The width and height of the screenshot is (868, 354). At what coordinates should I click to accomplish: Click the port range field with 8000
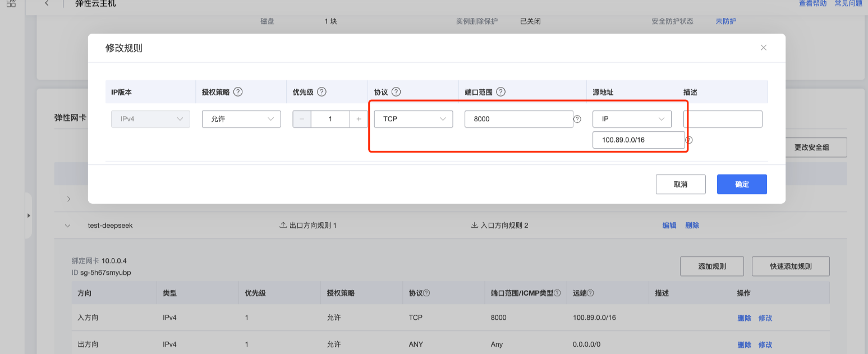click(x=519, y=119)
